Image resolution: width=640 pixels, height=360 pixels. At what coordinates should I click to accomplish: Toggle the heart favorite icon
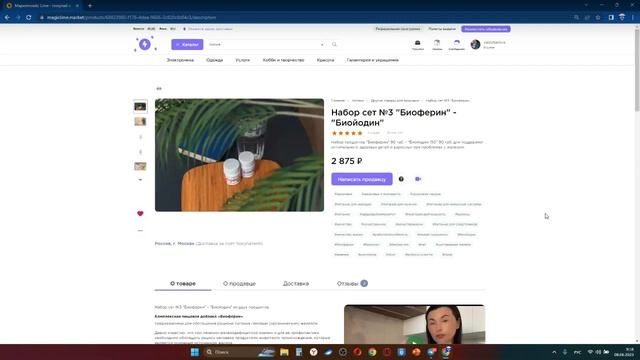140,213
